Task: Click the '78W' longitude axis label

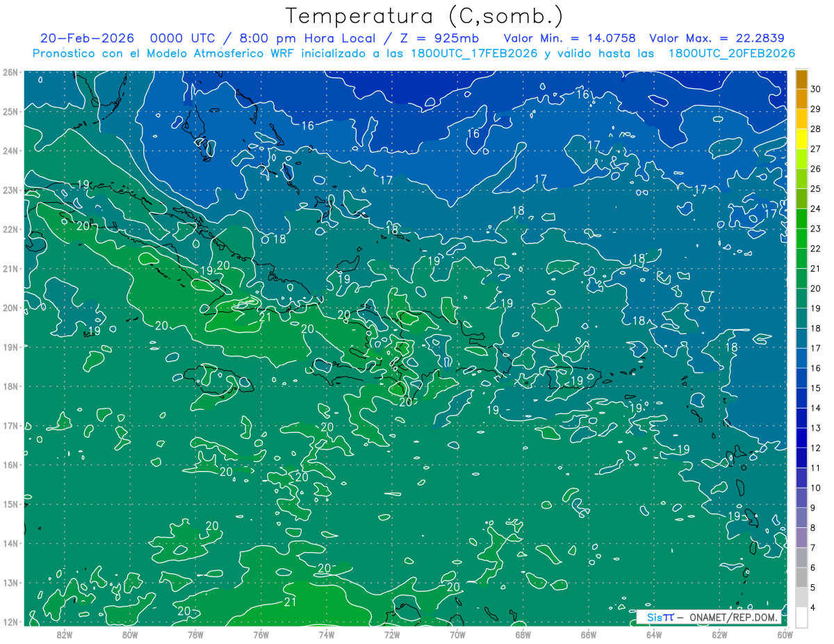Action: tap(195, 634)
